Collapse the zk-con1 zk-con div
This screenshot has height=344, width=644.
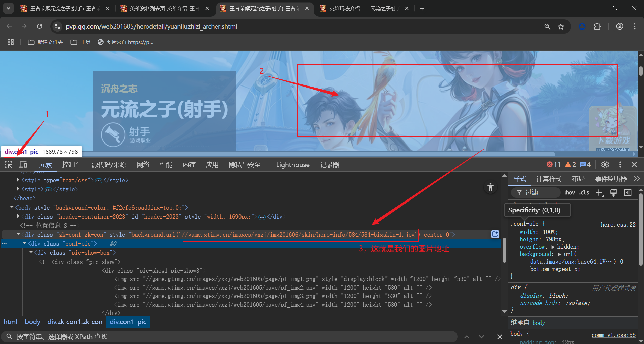(18, 234)
